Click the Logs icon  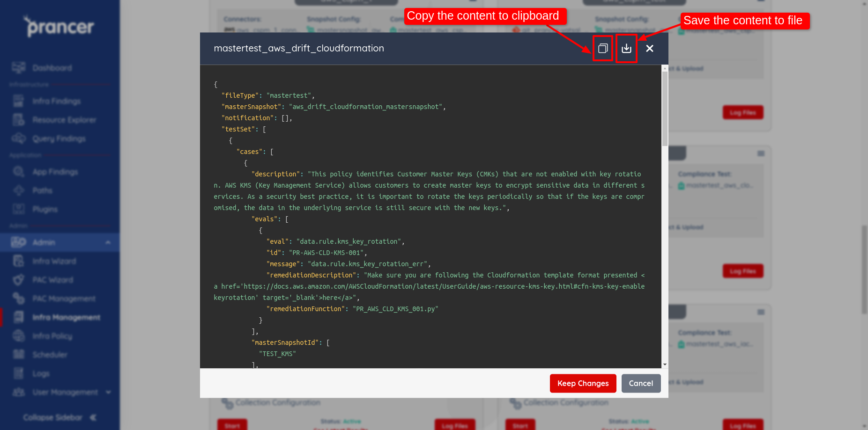[x=19, y=373]
